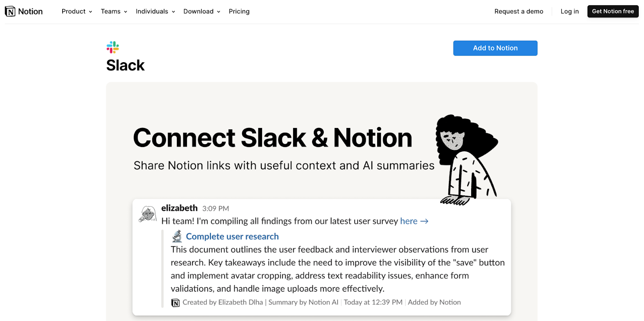644x321 pixels.
Task: Click the Slack page heading
Action: [x=125, y=65]
